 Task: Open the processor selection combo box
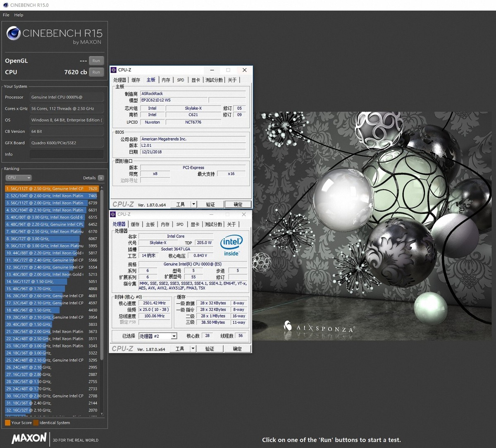(157, 336)
